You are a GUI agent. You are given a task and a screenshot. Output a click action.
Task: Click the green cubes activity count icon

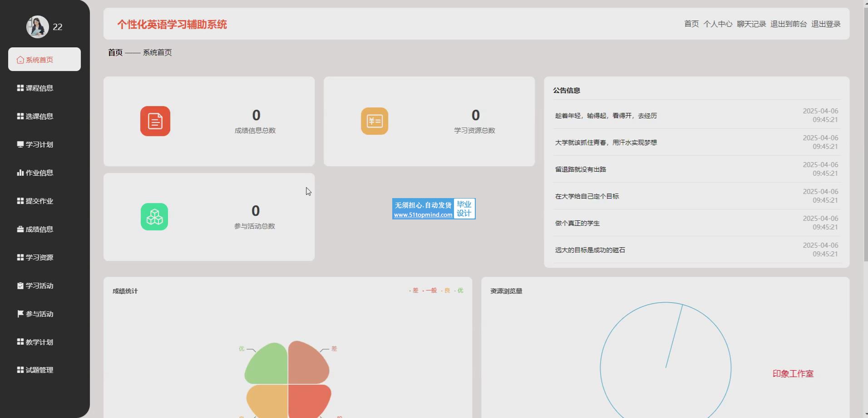pyautogui.click(x=154, y=217)
